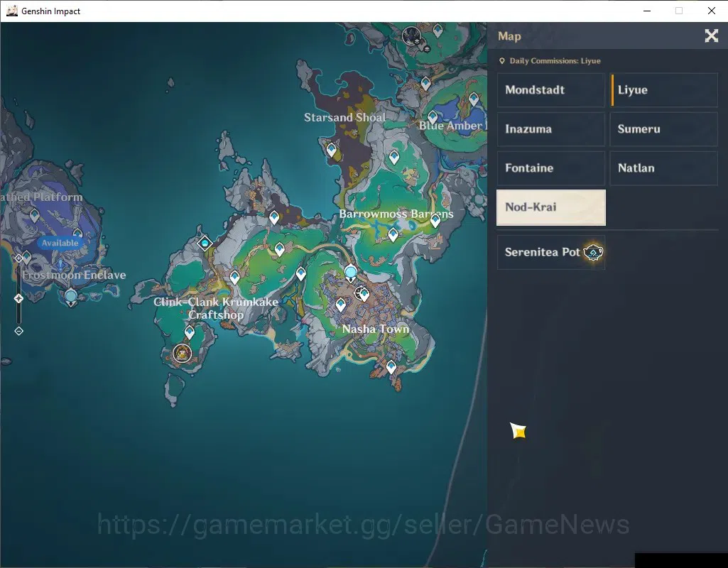Click the waypoint centered below Barrowmoss Barrens label
728x568 pixels.
(x=393, y=235)
